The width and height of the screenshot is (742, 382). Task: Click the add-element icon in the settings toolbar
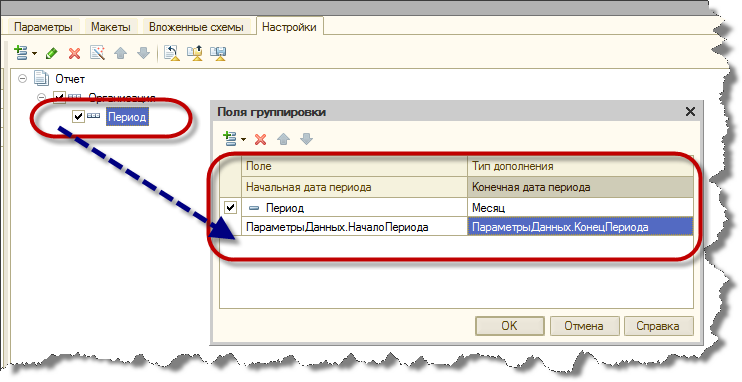pyautogui.click(x=21, y=53)
